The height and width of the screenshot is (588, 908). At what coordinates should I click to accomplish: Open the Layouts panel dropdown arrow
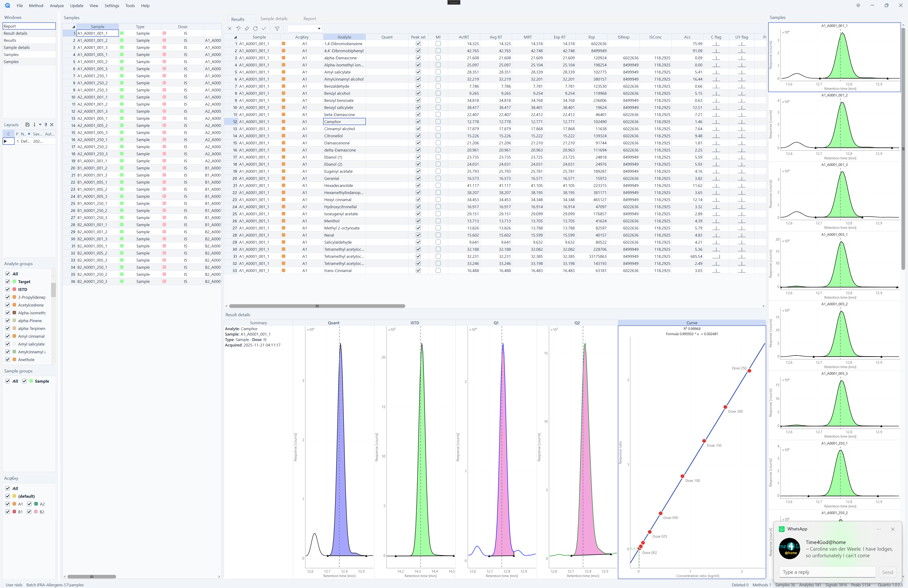point(40,125)
